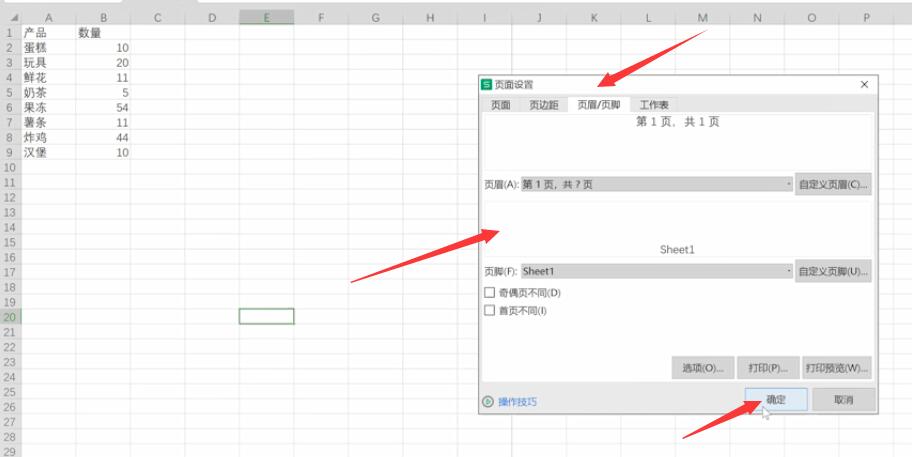Click the 打印(P)... button
Viewport: 912px width, 457px height.
(x=768, y=368)
